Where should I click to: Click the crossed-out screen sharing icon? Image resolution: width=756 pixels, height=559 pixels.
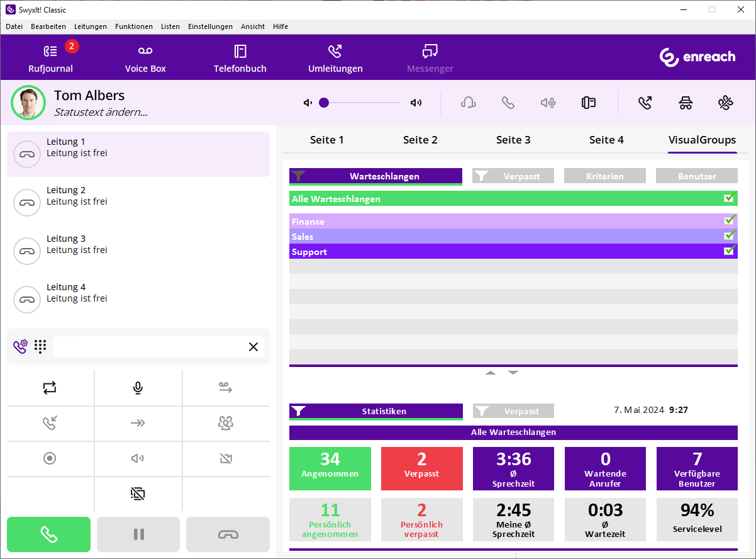(138, 494)
